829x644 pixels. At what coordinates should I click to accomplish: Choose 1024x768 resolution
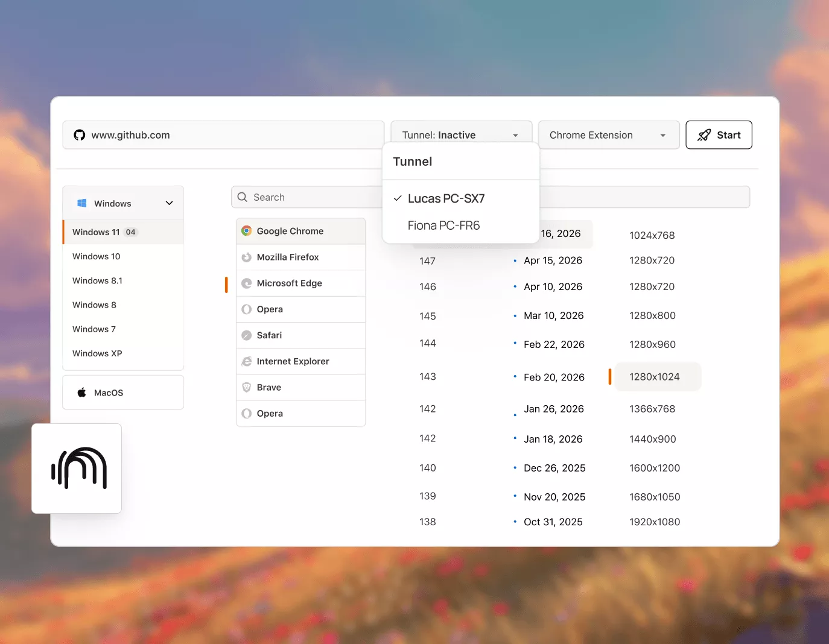tap(652, 235)
